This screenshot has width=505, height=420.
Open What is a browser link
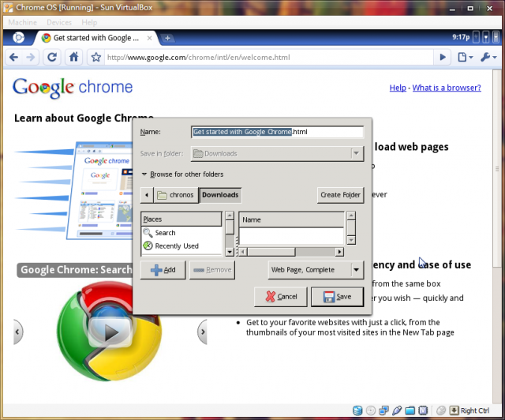447,88
